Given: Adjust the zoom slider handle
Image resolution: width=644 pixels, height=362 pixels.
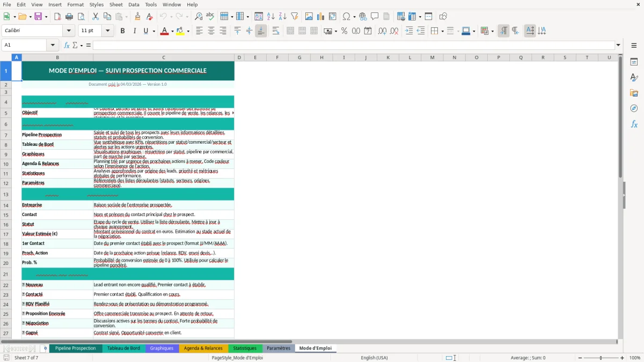Looking at the screenshot, I should 601,358.
